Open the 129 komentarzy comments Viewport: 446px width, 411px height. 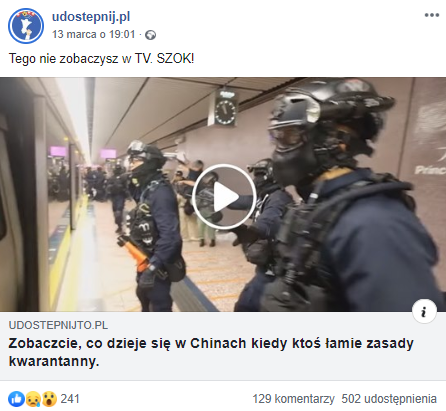click(293, 399)
